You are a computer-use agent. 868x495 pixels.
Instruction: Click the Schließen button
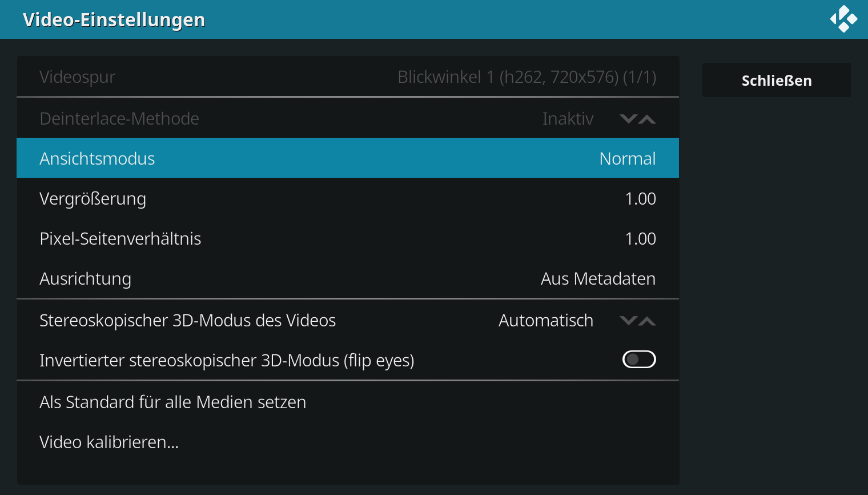click(777, 80)
